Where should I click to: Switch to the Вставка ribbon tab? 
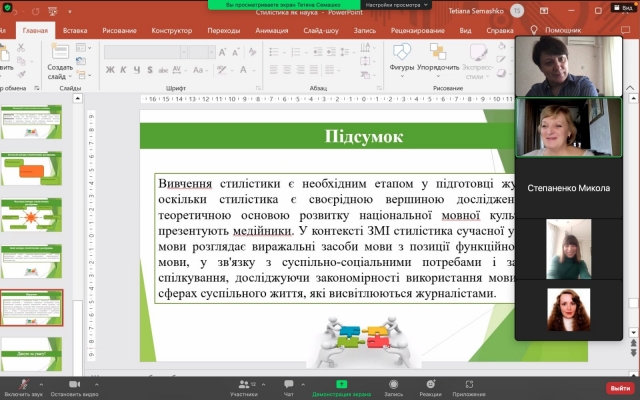pyautogui.click(x=75, y=30)
